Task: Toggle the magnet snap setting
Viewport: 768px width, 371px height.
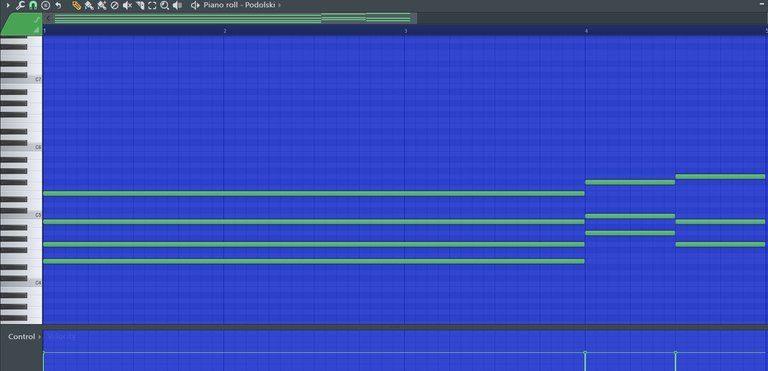Action: click(33, 5)
